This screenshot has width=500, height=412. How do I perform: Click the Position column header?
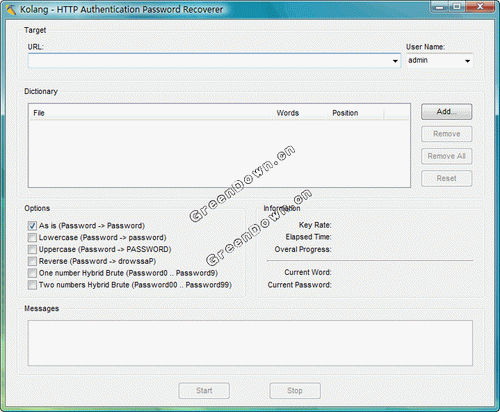(355, 113)
